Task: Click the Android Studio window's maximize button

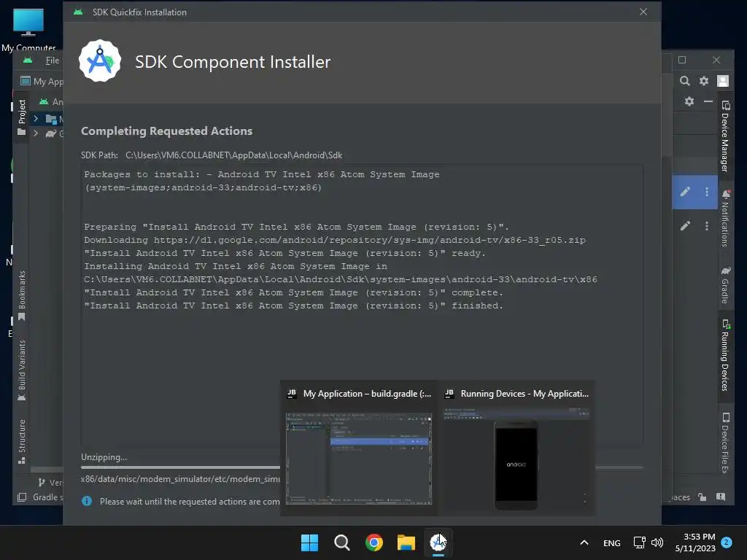Action: (x=682, y=60)
